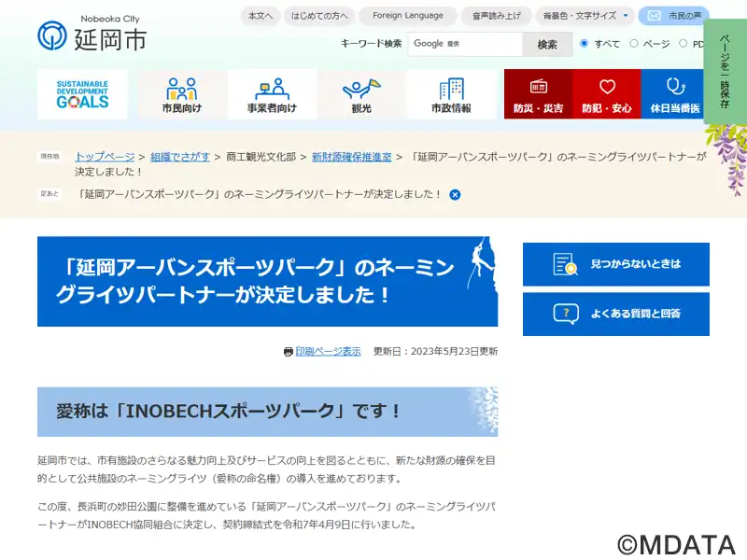
Task: Open よくある質問と回答 FAQ button
Action: 616,314
